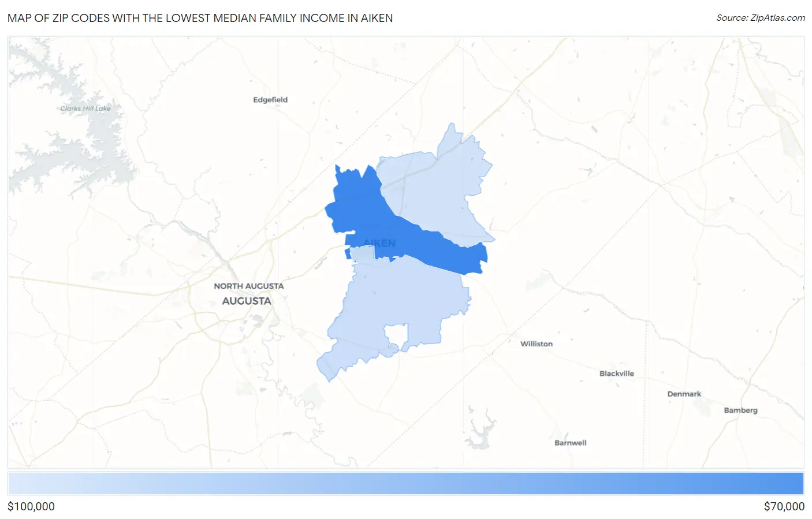Click the Source: ZipAtlas.com attribution

click(x=760, y=18)
